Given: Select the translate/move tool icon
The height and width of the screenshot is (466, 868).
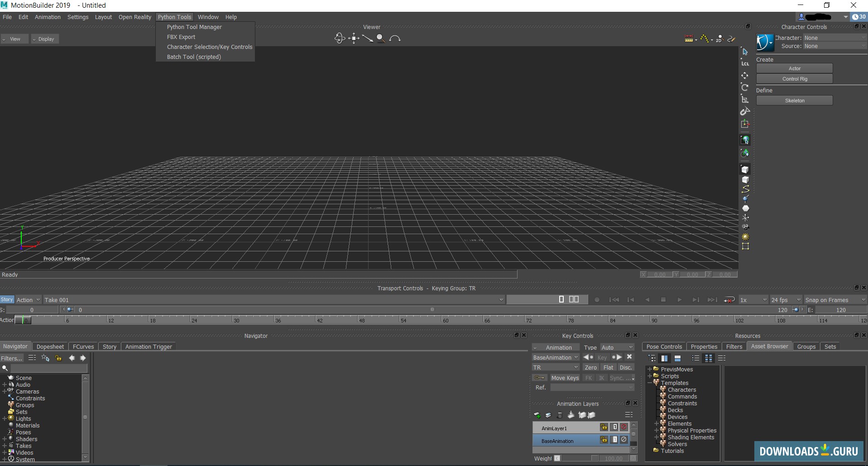Looking at the screenshot, I should click(745, 76).
